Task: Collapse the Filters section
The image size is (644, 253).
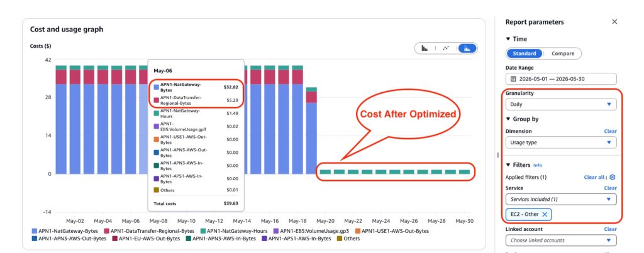Action: pyautogui.click(x=508, y=165)
